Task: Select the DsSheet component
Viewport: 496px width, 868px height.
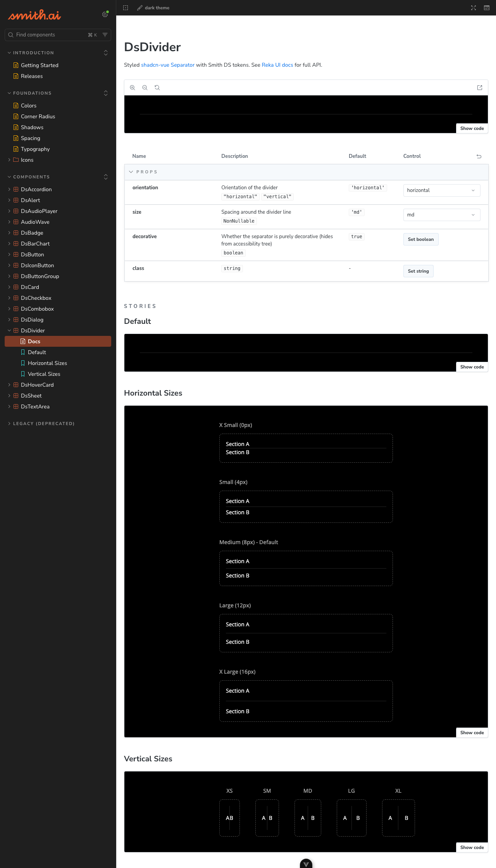Action: [31, 396]
